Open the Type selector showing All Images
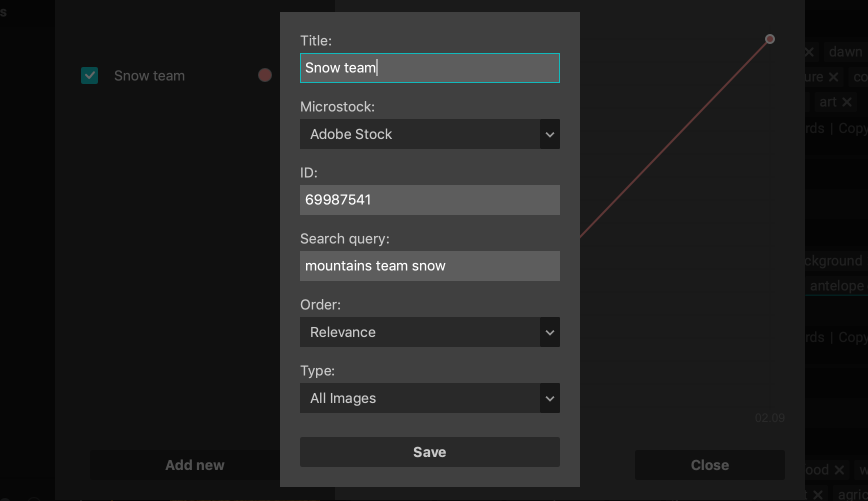 [429, 398]
